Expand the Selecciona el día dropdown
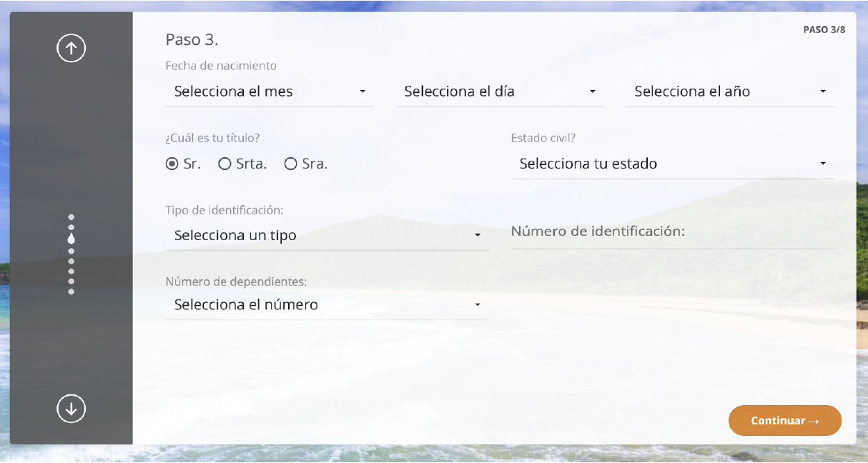Image resolution: width=868 pixels, height=463 pixels. coord(500,92)
